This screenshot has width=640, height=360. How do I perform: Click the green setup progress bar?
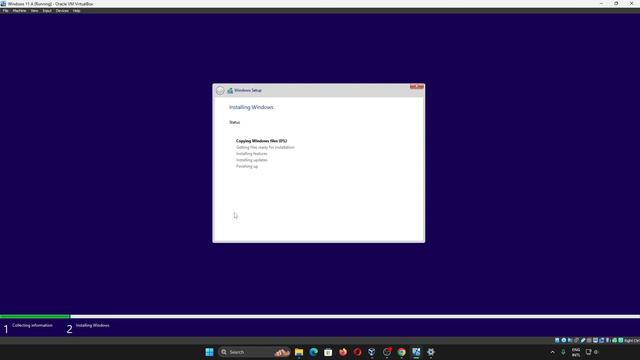pos(35,316)
